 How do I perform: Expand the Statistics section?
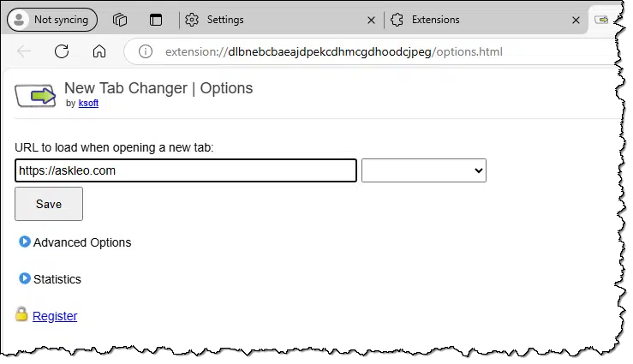click(50, 279)
